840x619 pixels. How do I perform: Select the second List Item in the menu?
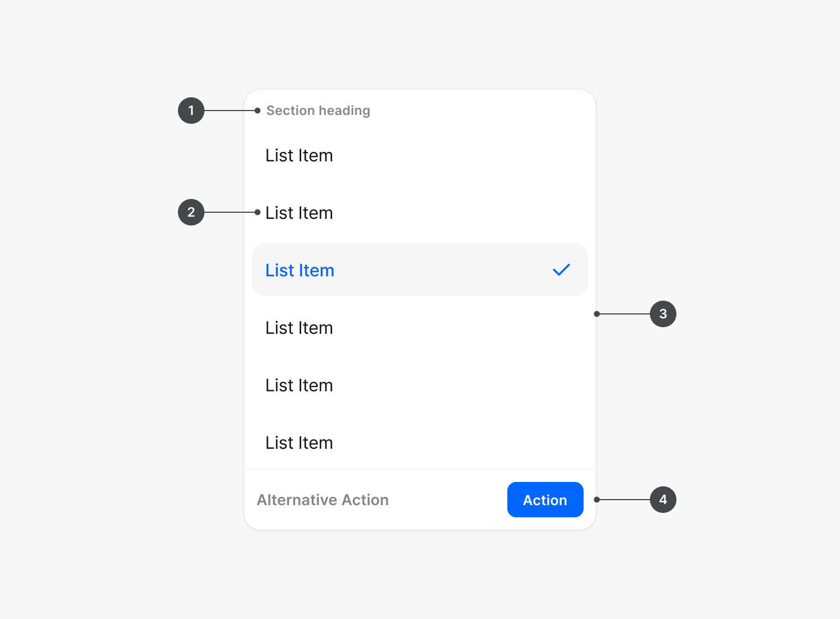tap(299, 213)
